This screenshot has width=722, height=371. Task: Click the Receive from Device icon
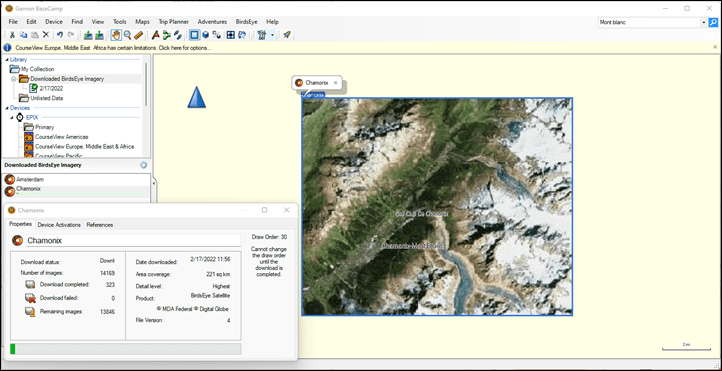(98, 35)
